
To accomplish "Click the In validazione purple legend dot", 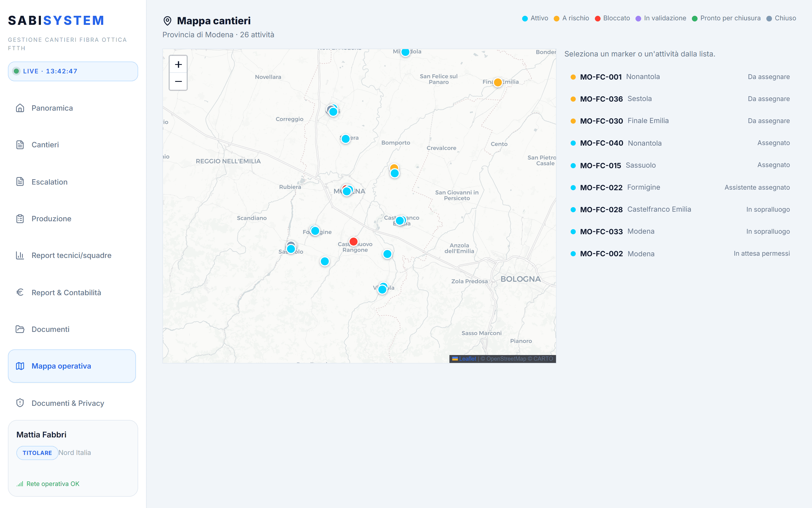I will pos(638,18).
